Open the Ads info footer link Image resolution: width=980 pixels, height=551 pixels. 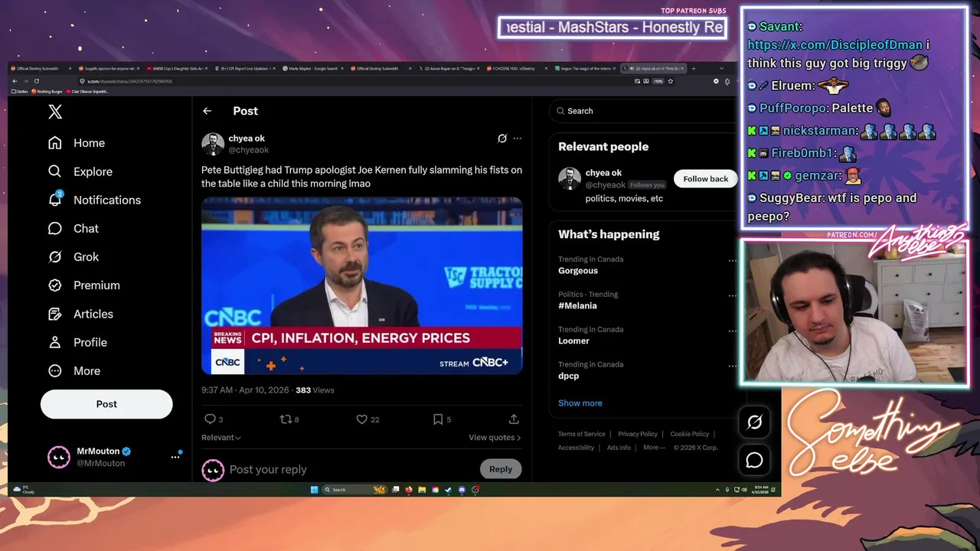tap(619, 448)
